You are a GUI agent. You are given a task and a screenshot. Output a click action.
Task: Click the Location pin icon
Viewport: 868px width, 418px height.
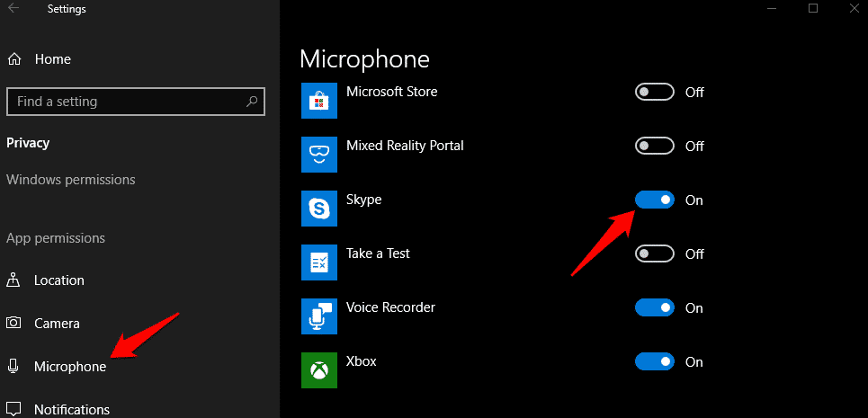click(x=13, y=280)
